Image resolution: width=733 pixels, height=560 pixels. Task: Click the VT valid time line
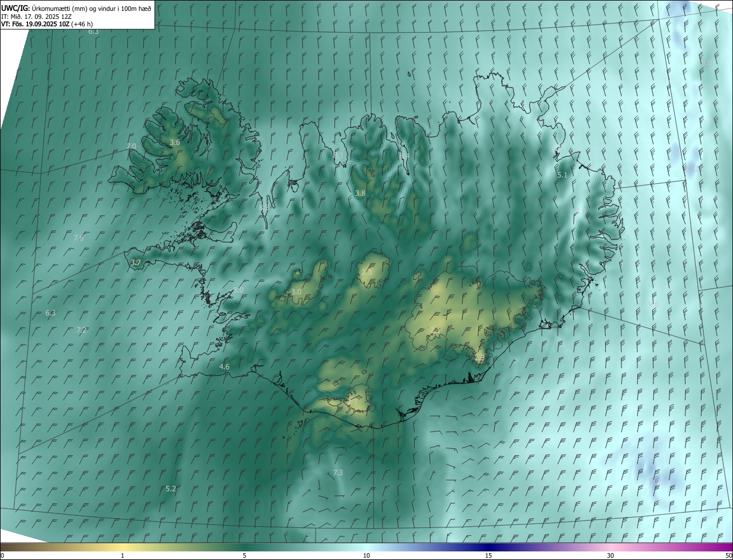47,24
